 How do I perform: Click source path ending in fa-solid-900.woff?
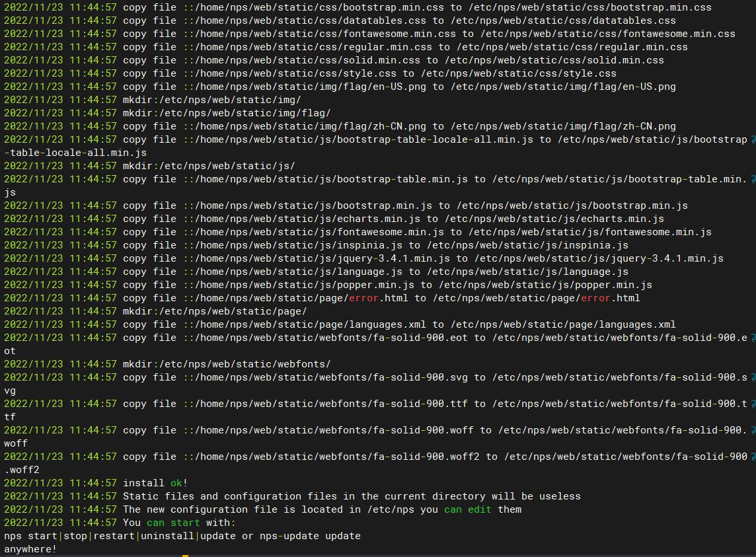(334, 430)
